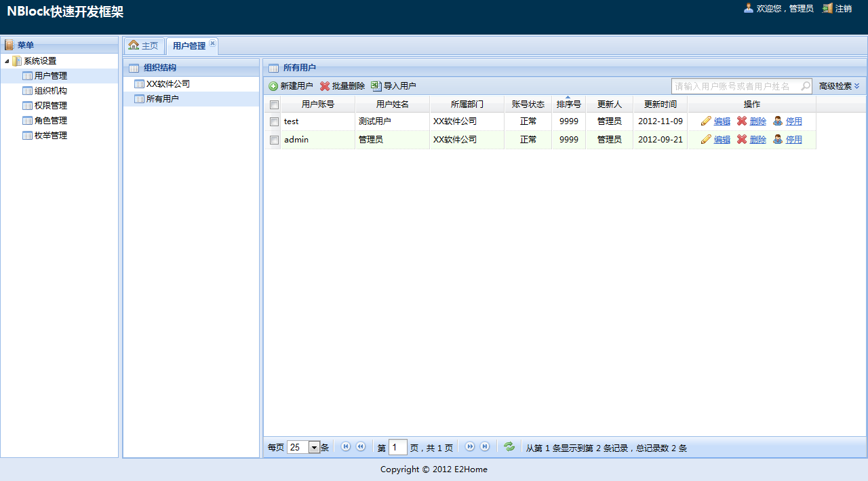The width and height of the screenshot is (868, 481).
Task: Click red delete icon in test row
Action: pos(742,121)
